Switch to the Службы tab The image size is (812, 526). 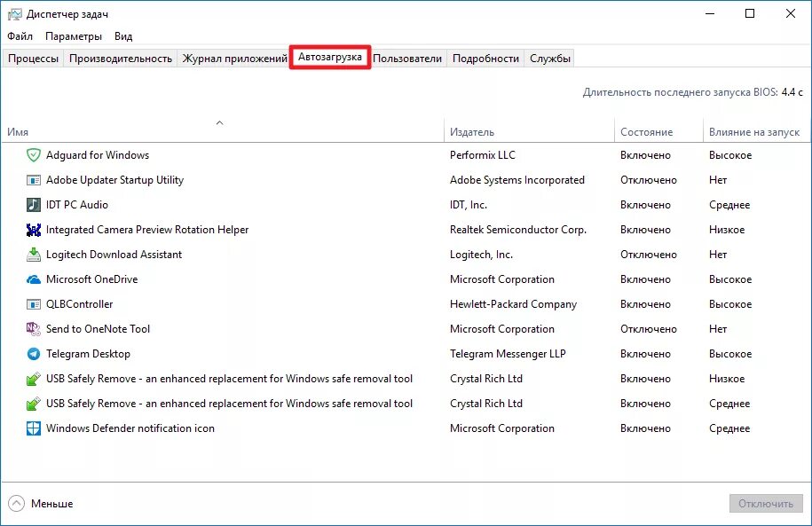(550, 59)
